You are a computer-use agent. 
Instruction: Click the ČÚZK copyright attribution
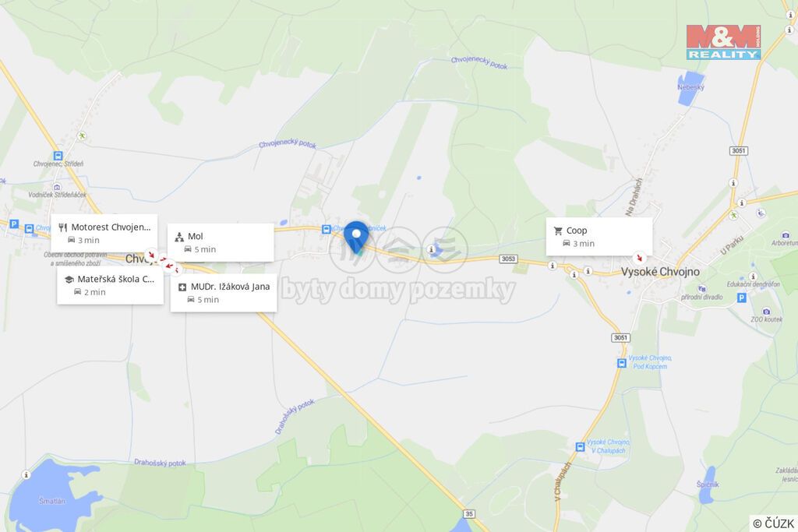773,523
